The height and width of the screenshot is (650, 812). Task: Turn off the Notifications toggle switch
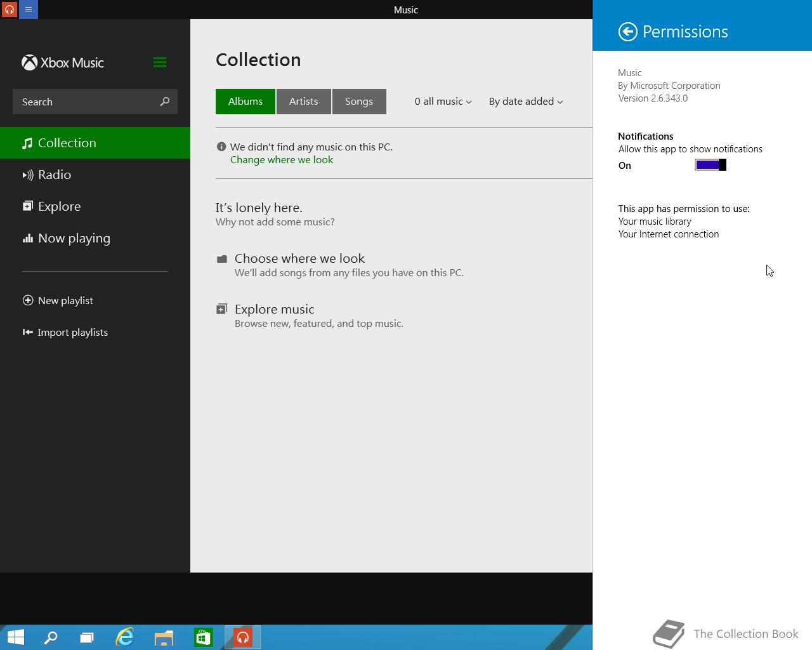710,165
